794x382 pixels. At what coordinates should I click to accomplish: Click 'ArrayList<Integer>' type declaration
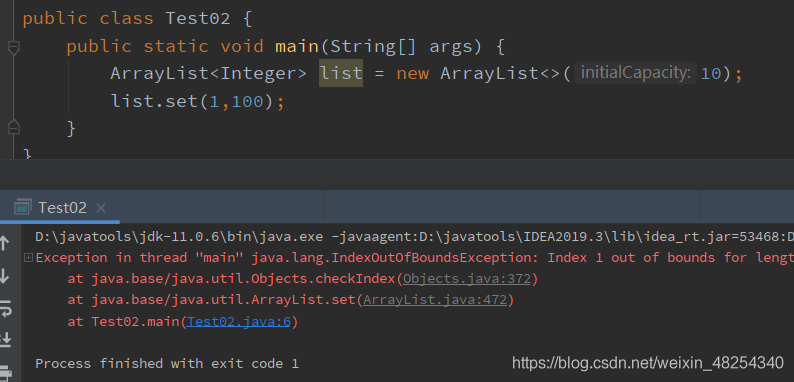(x=209, y=74)
